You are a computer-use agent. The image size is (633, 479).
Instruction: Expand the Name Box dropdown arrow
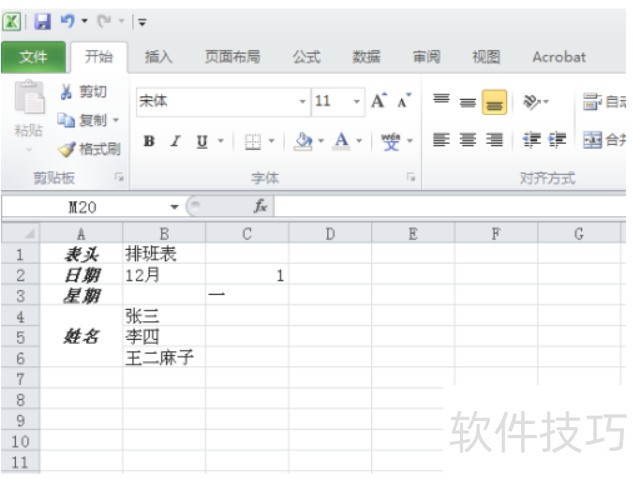tap(174, 207)
